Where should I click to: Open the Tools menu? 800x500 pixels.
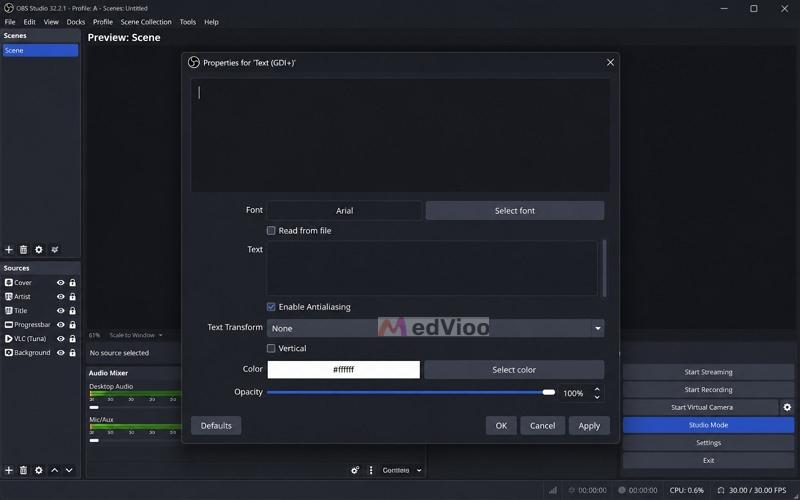click(x=188, y=22)
